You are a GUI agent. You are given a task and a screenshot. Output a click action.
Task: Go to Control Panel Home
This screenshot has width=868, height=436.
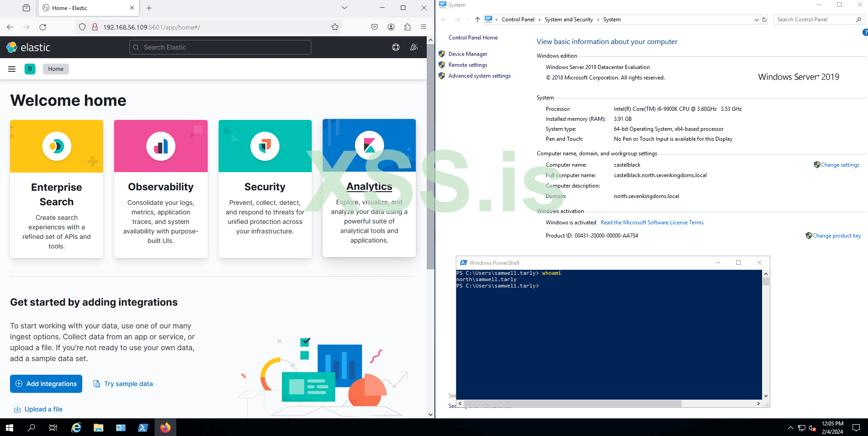[473, 38]
